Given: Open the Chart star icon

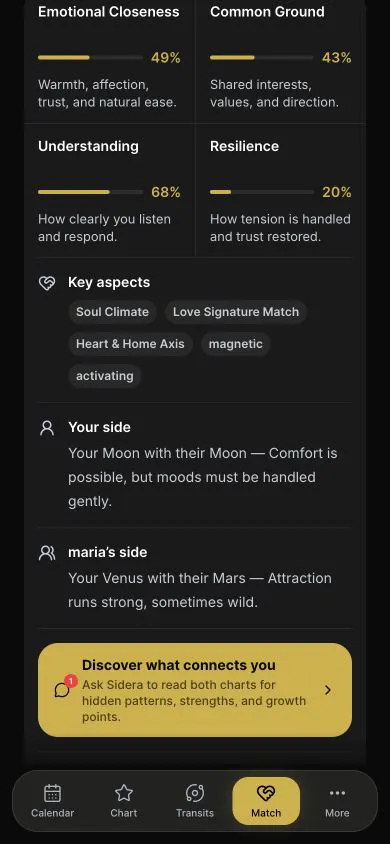Looking at the screenshot, I should (x=124, y=793).
